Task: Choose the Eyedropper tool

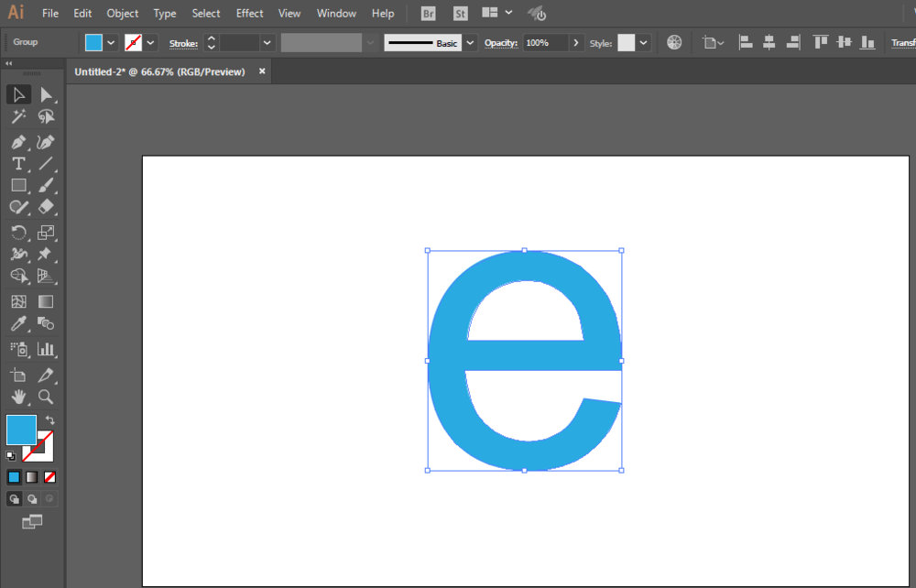Action: (x=18, y=324)
